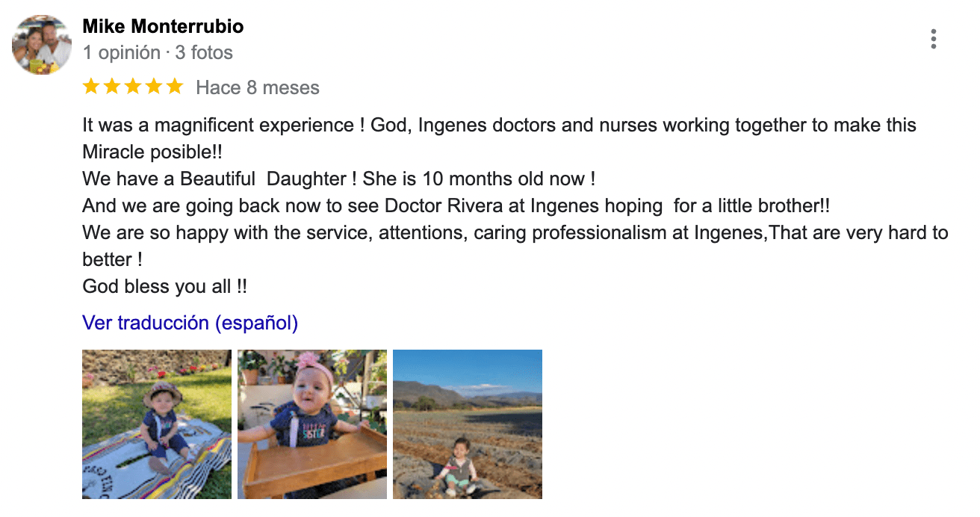Screen dimensions: 980x517
Task: Click the '1 opinión · 3 fotos' text
Action: pyautogui.click(x=158, y=53)
